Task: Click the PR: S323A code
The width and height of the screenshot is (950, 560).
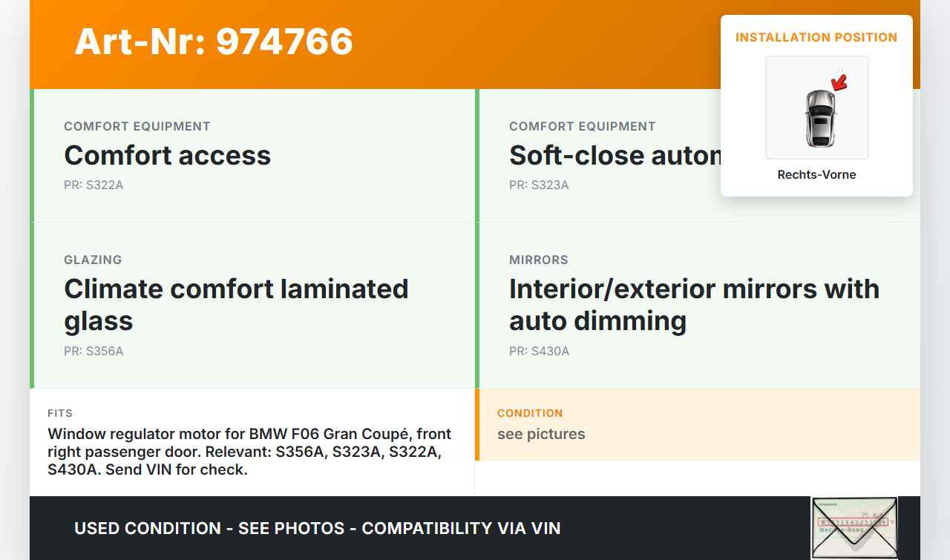Action: point(539,185)
